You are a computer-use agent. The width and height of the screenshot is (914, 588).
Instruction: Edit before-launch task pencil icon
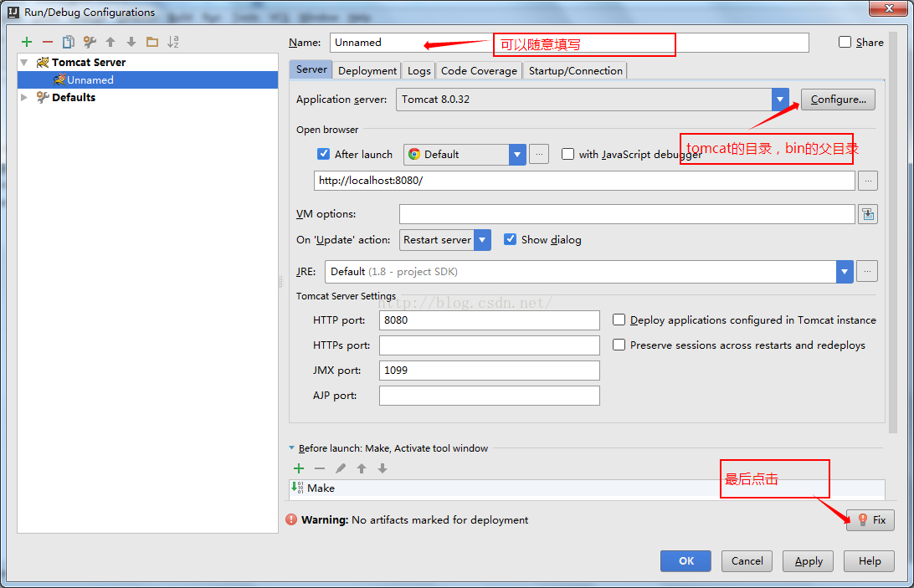(x=341, y=468)
